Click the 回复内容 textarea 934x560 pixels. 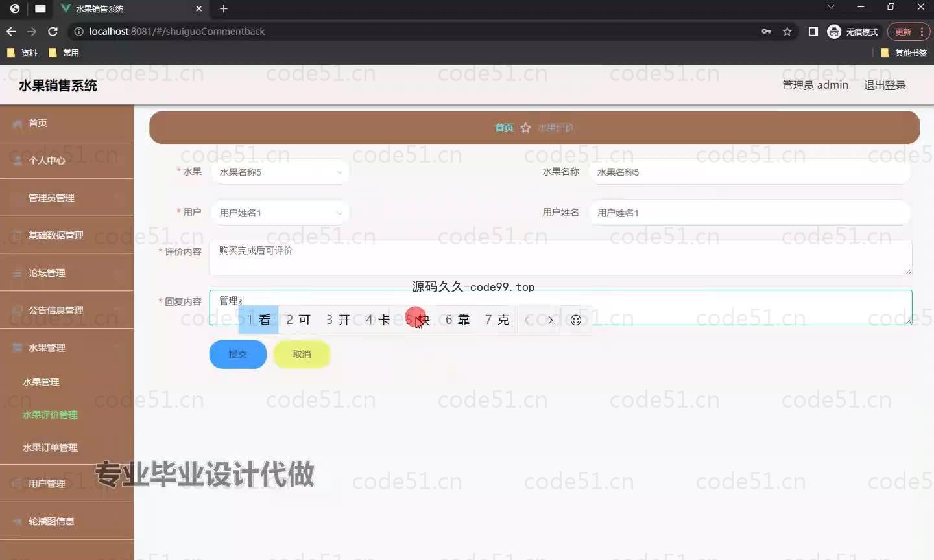click(x=560, y=307)
